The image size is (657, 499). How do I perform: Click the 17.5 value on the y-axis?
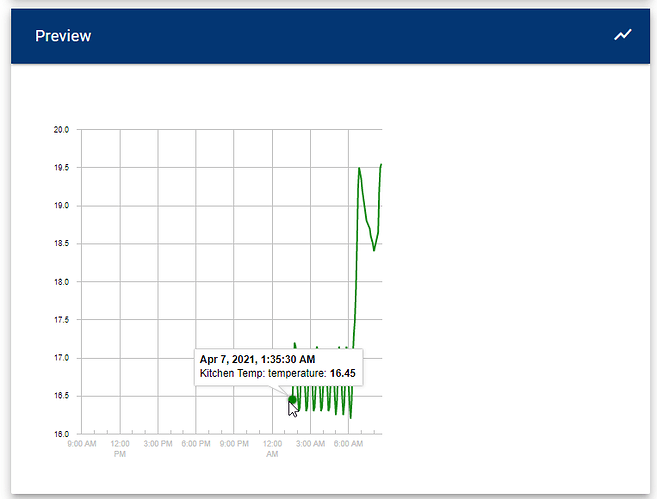click(61, 320)
